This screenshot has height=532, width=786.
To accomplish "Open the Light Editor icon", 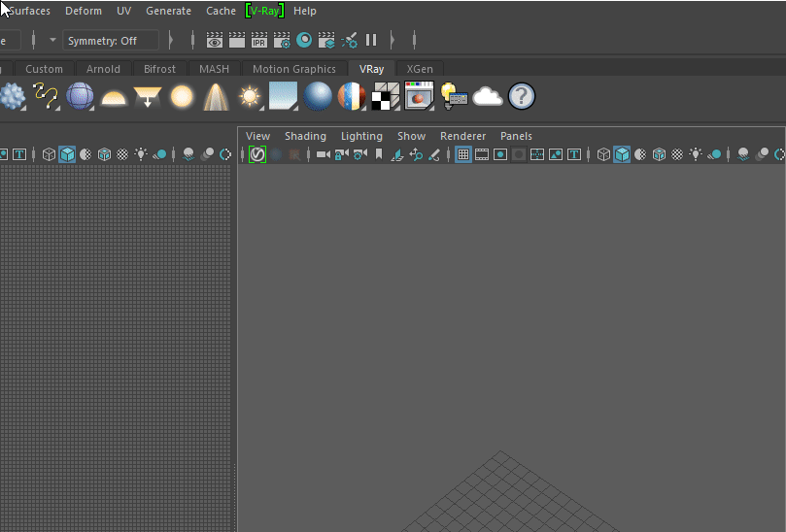I will click(350, 40).
